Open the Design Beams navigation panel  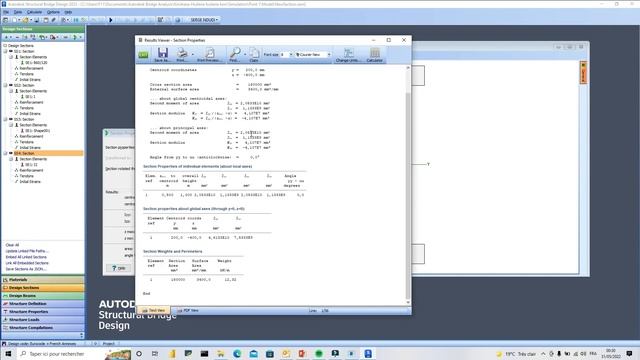[42, 296]
